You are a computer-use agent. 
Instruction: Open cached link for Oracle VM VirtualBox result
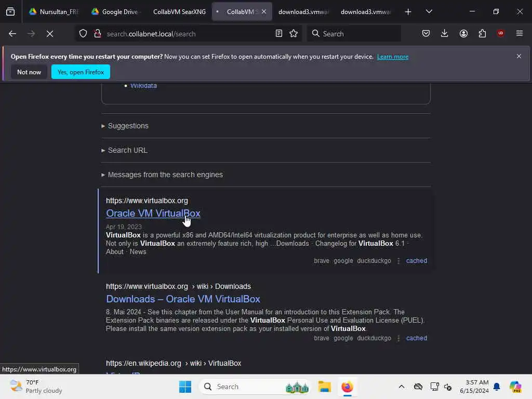[416, 261]
